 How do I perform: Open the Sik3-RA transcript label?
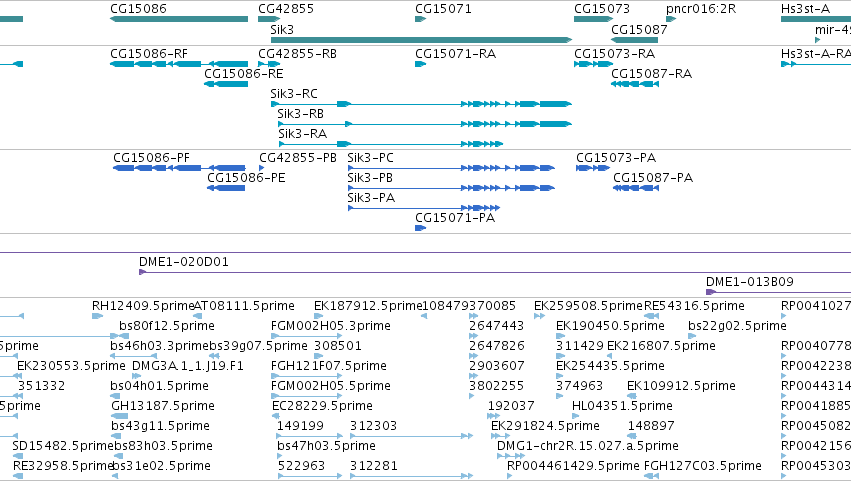click(x=302, y=134)
